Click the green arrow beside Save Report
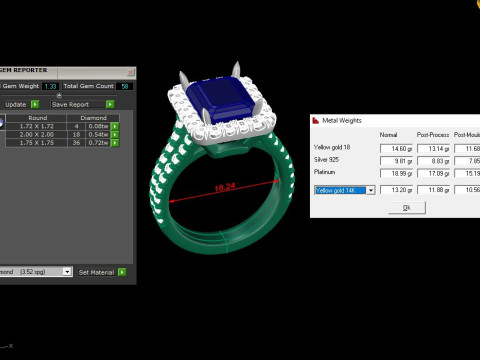The width and height of the screenshot is (480, 360). [110, 104]
